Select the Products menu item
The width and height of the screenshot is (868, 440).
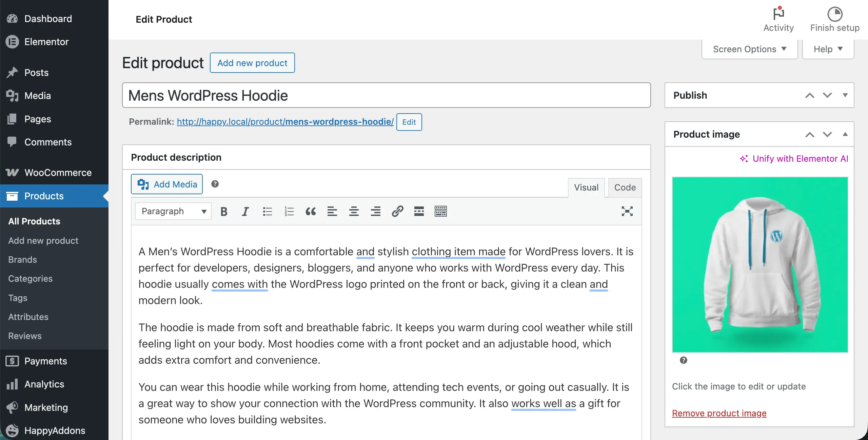(x=54, y=196)
